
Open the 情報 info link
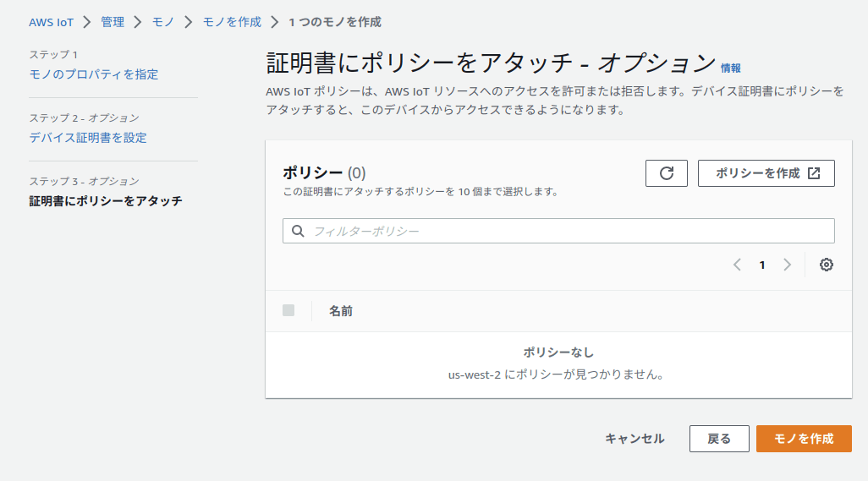pyautogui.click(x=731, y=68)
